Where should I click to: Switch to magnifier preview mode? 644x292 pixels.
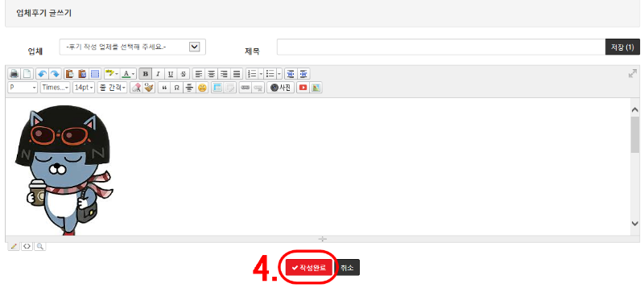39,246
